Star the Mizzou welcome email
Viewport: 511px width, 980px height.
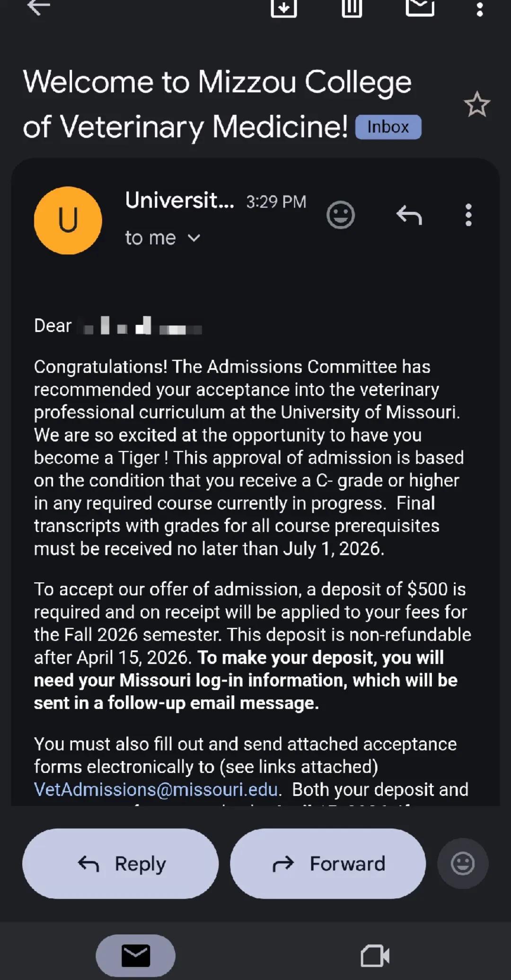(x=476, y=105)
